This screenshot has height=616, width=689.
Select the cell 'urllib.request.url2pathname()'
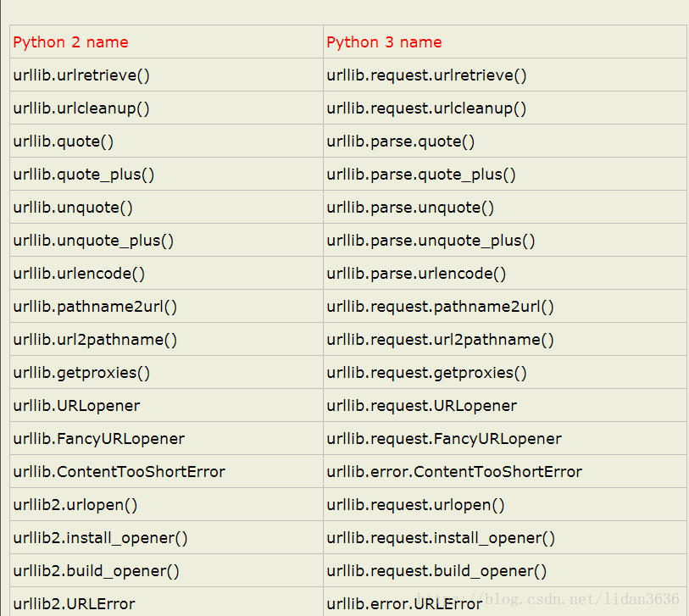click(x=505, y=339)
